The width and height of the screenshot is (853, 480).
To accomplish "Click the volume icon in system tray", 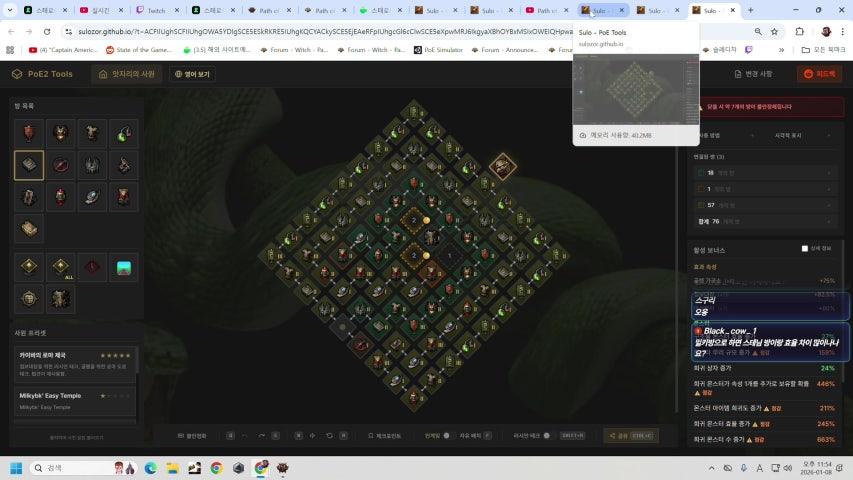I will (788, 468).
